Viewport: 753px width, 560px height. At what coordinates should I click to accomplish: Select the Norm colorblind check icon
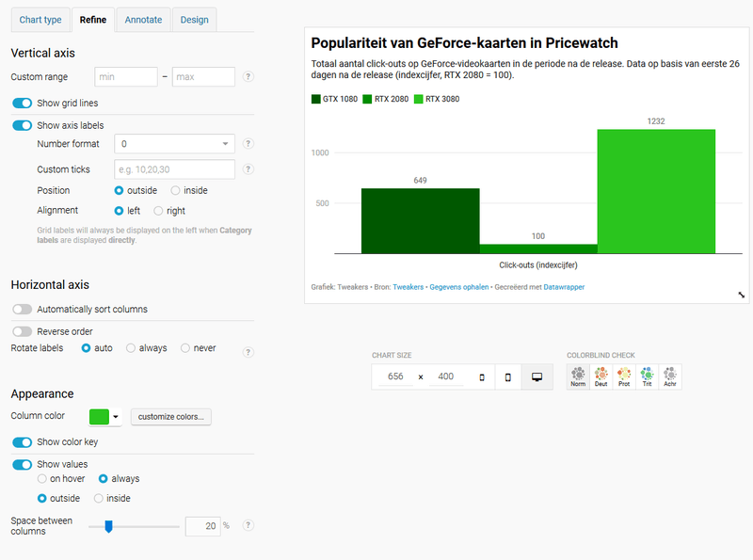pyautogui.click(x=578, y=376)
